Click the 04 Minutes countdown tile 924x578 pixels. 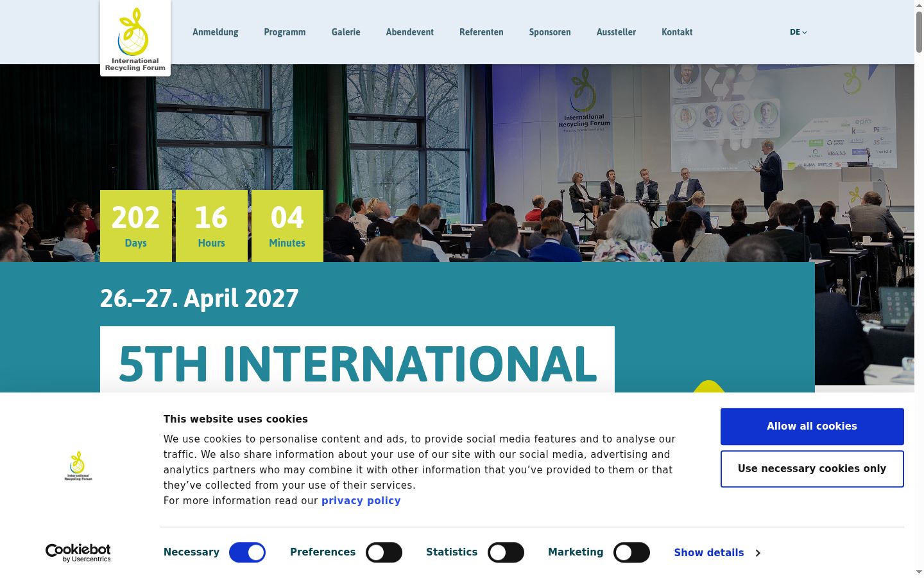(287, 226)
